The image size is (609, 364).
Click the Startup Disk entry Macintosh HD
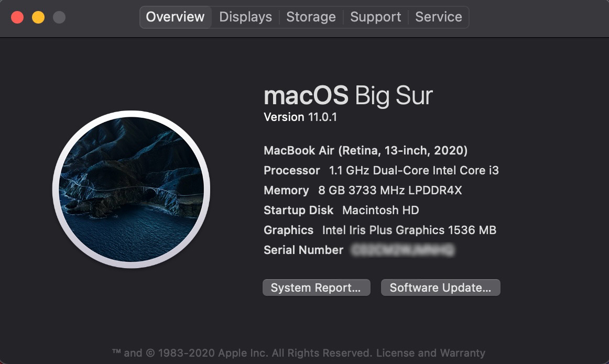point(341,210)
